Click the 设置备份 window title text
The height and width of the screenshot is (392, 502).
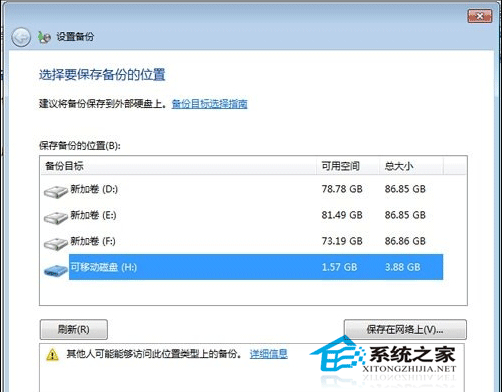pos(75,37)
